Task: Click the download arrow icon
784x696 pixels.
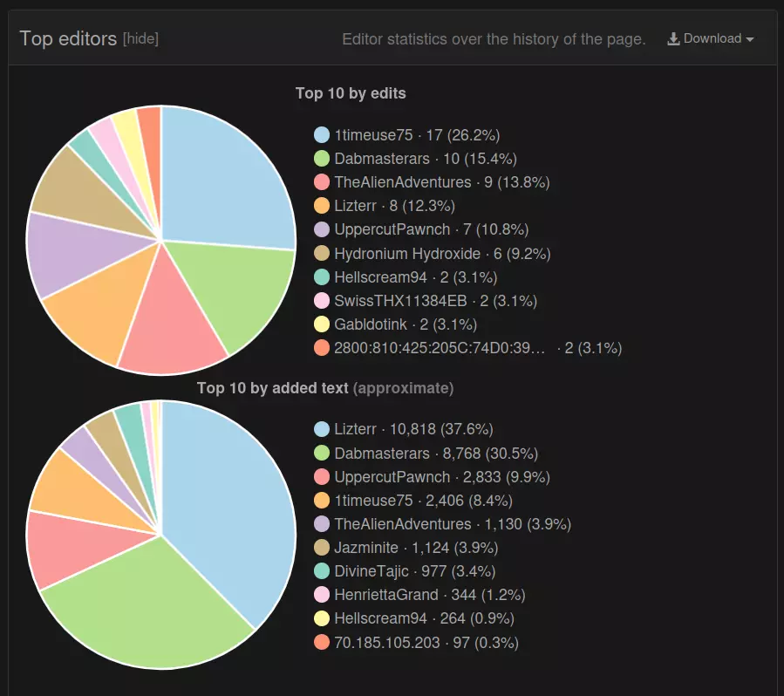Action: pos(673,39)
